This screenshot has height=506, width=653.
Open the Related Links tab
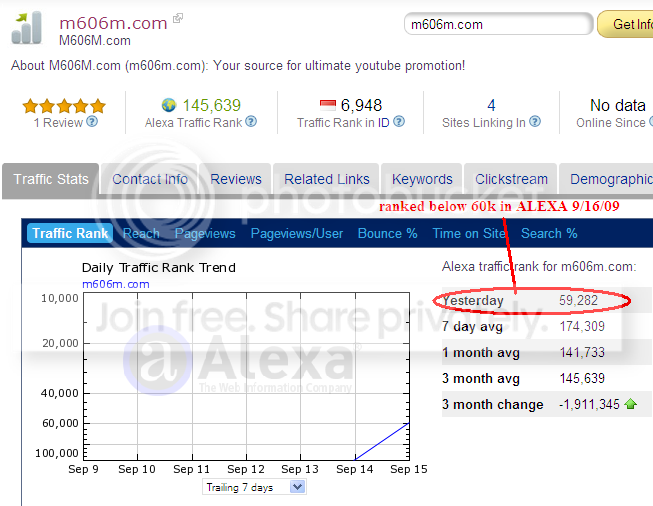click(326, 179)
